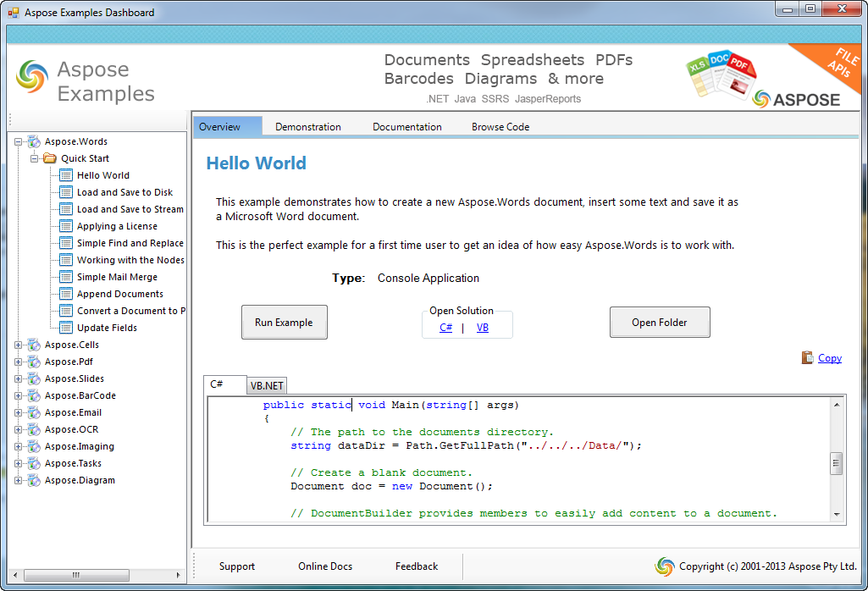Click inside the code on 'Document doc'
Screen dimensions: 868x591
pyautogui.click(x=331, y=486)
